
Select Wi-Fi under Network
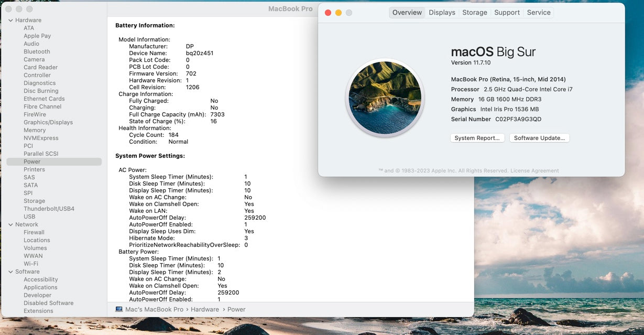31,264
